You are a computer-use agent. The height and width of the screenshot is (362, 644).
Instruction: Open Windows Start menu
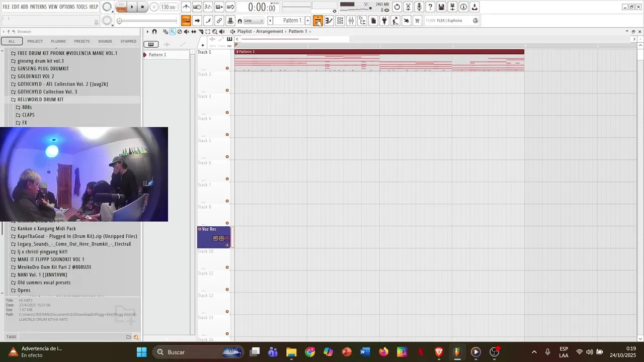142,352
